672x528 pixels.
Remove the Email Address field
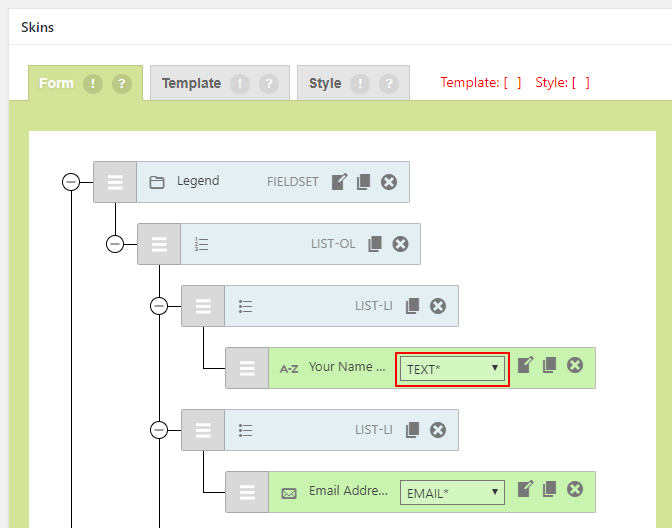tap(575, 490)
